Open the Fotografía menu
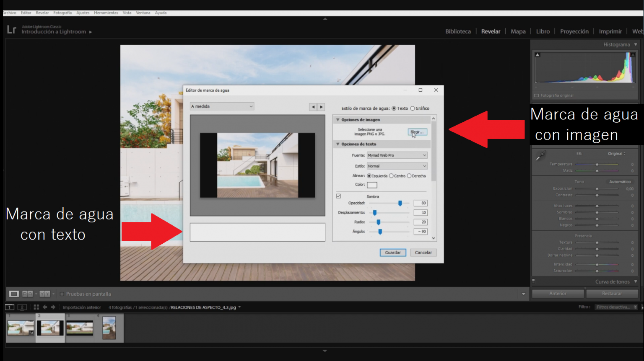This screenshot has height=361, width=644. click(62, 13)
